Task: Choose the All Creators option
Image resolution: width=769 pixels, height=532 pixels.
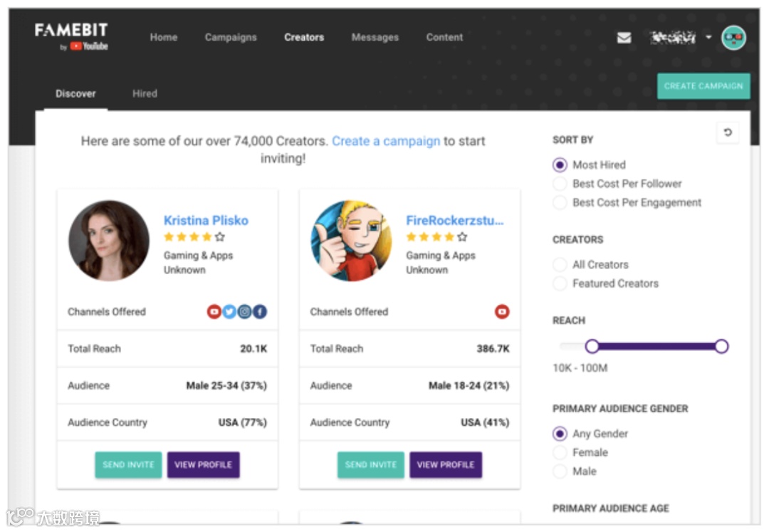Action: tap(560, 265)
